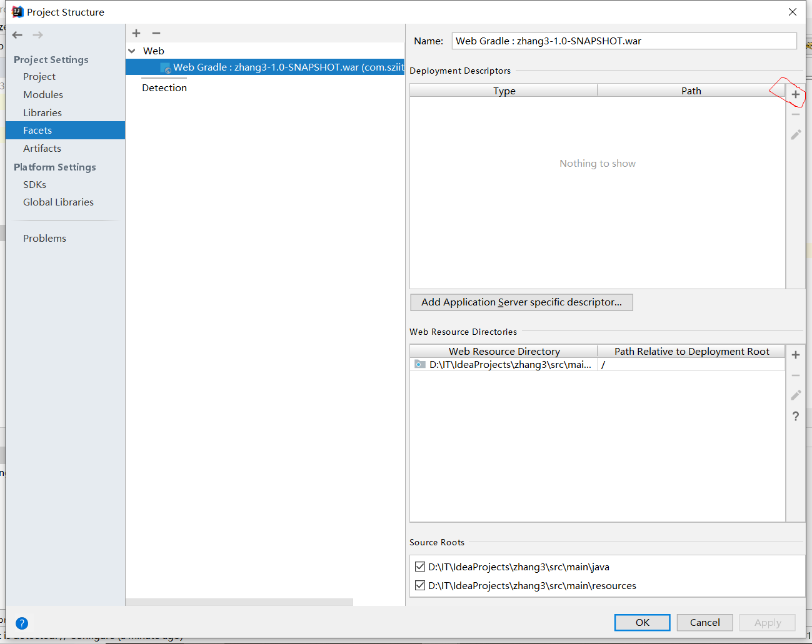Apply changes with the OK button
This screenshot has width=812, height=644.
(x=642, y=622)
